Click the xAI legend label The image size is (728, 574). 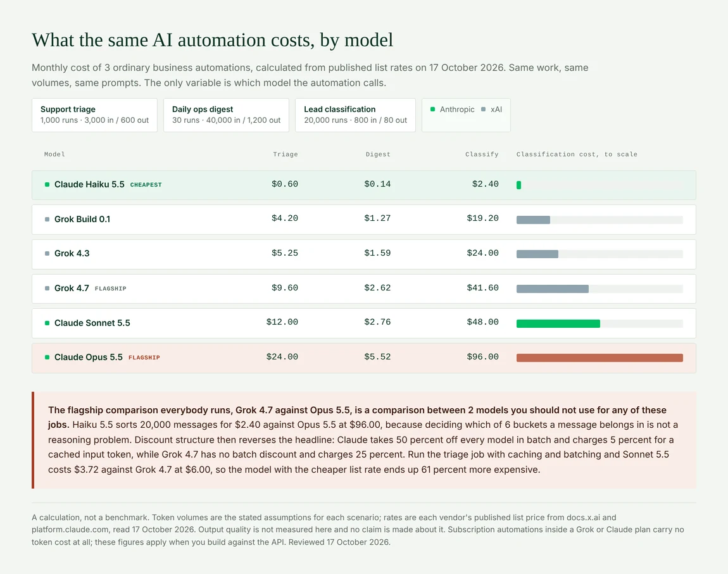pos(496,109)
